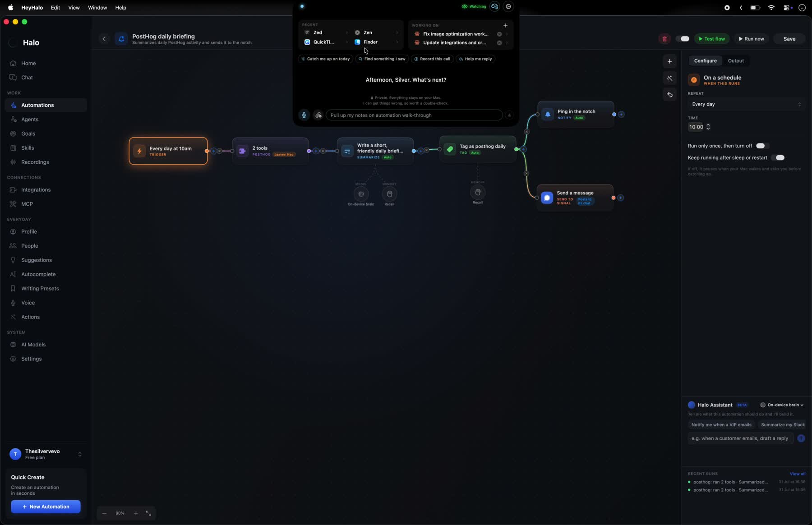Expand the Zen recent app chevron
This screenshot has width=812, height=525.
pyautogui.click(x=397, y=33)
